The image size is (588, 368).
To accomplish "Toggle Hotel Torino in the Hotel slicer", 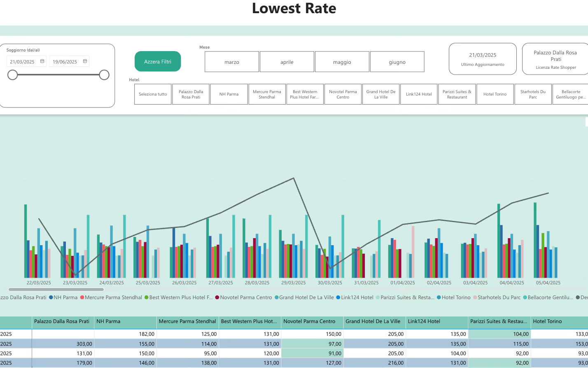I will (495, 94).
